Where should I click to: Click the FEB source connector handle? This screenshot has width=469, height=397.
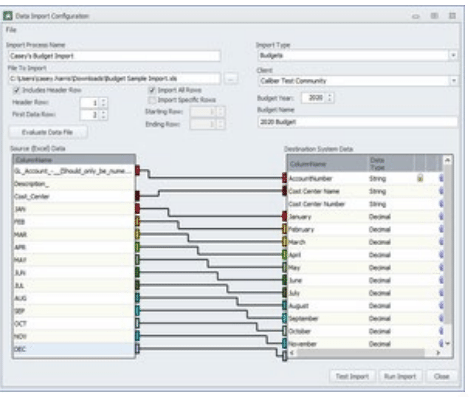[x=137, y=221]
